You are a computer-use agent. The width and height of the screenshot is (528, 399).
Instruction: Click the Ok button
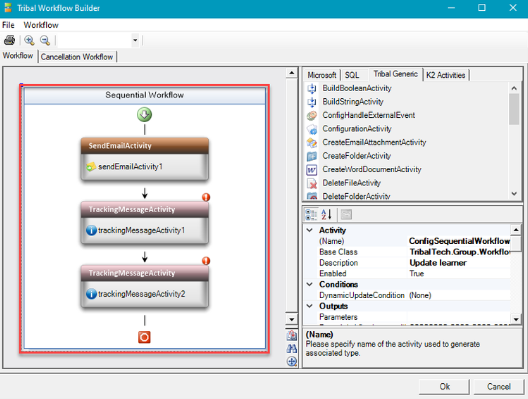[x=444, y=387]
